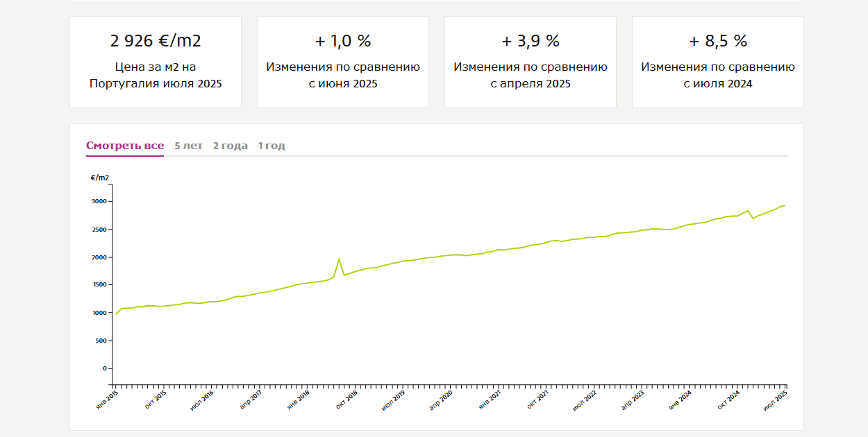The width and height of the screenshot is (868, 437).
Task: Click the 2 926 €/m2 price card
Action: (156, 62)
